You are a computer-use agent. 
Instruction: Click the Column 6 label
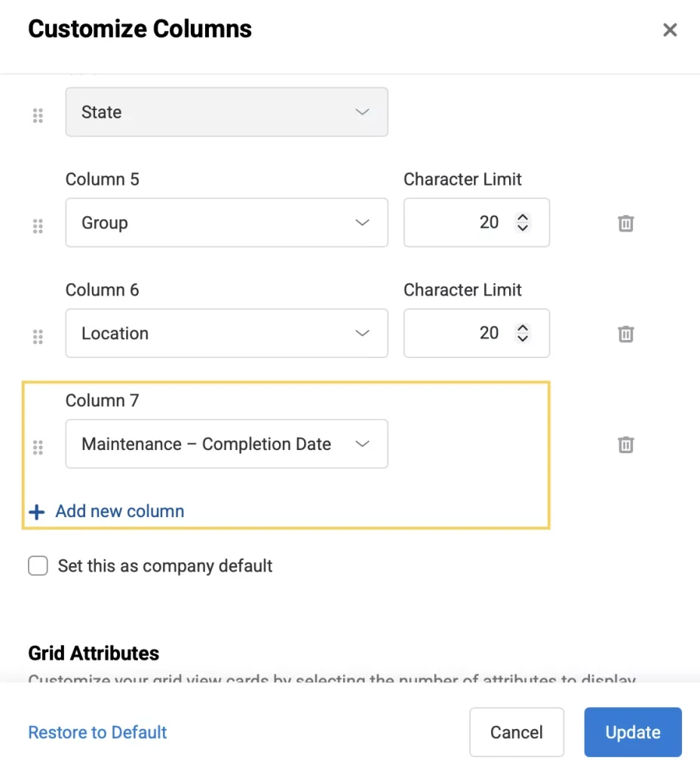(103, 290)
